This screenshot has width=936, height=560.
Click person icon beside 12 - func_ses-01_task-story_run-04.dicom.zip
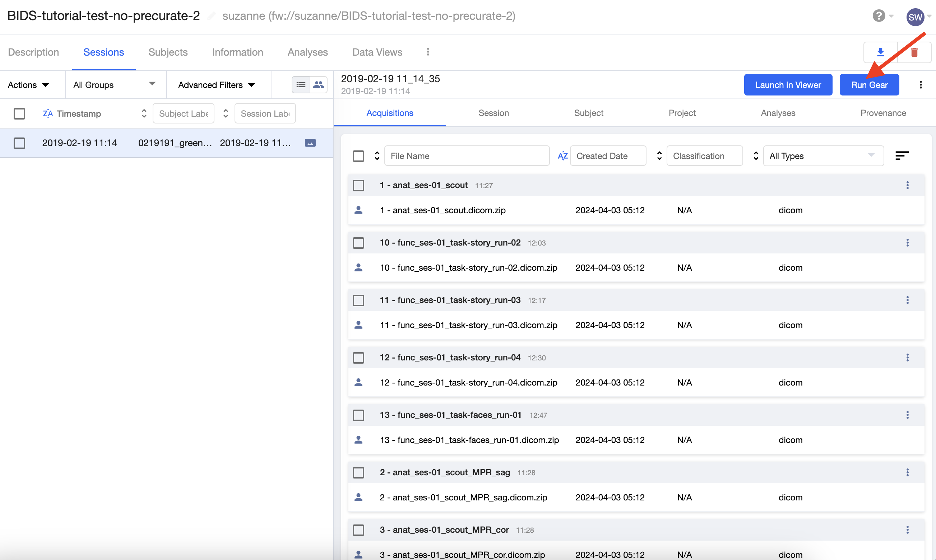(358, 382)
